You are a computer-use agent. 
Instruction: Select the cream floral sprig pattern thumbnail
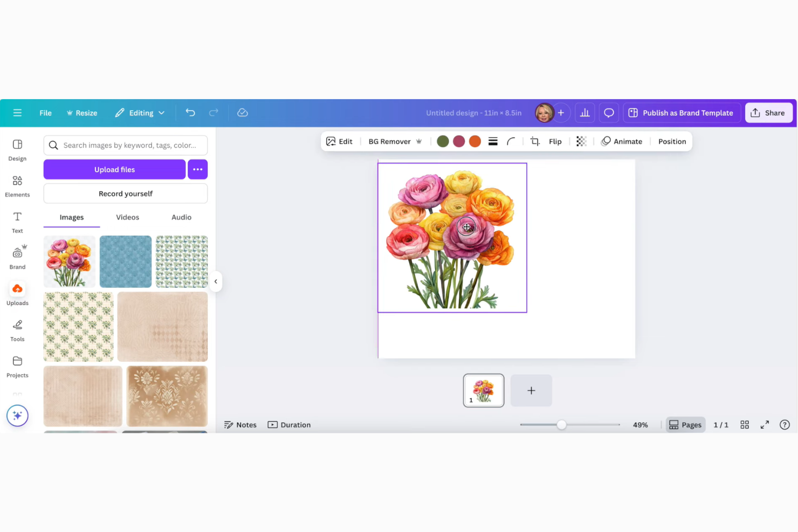tap(79, 327)
